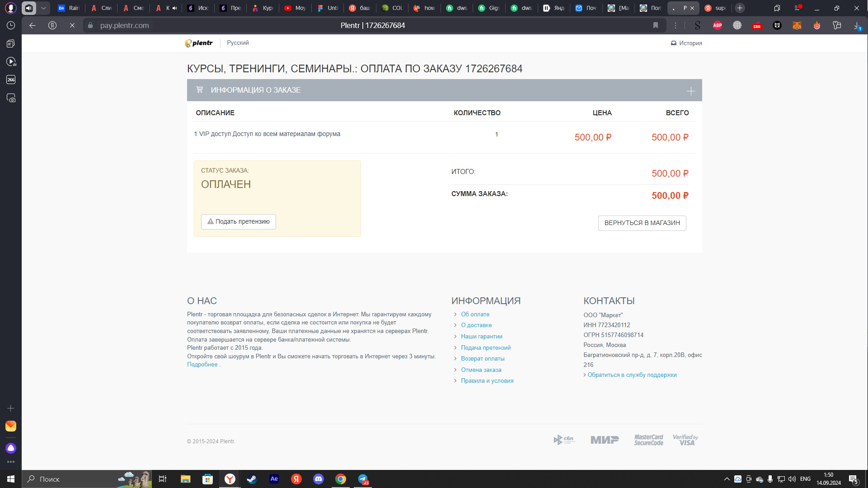Open Steam from the taskbar
The height and width of the screenshot is (488, 868).
click(x=252, y=479)
